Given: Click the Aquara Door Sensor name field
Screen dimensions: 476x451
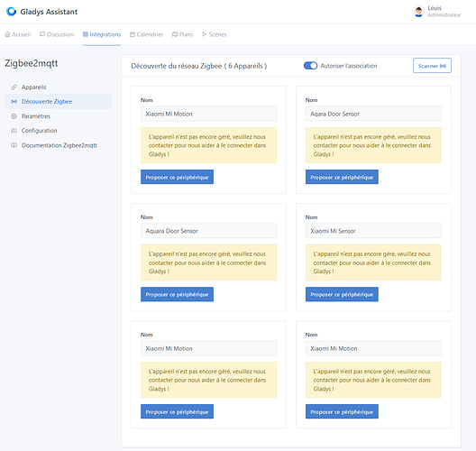Looking at the screenshot, I should tap(208, 231).
